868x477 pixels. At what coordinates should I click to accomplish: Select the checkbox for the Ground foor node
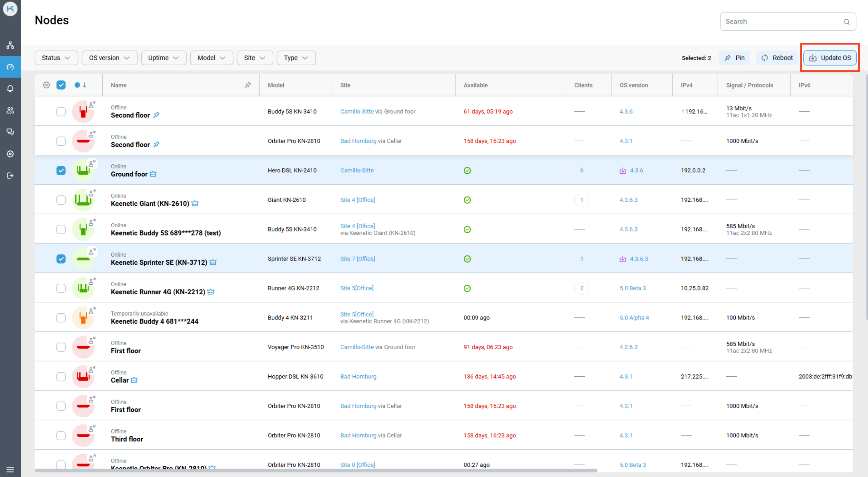pyautogui.click(x=61, y=170)
